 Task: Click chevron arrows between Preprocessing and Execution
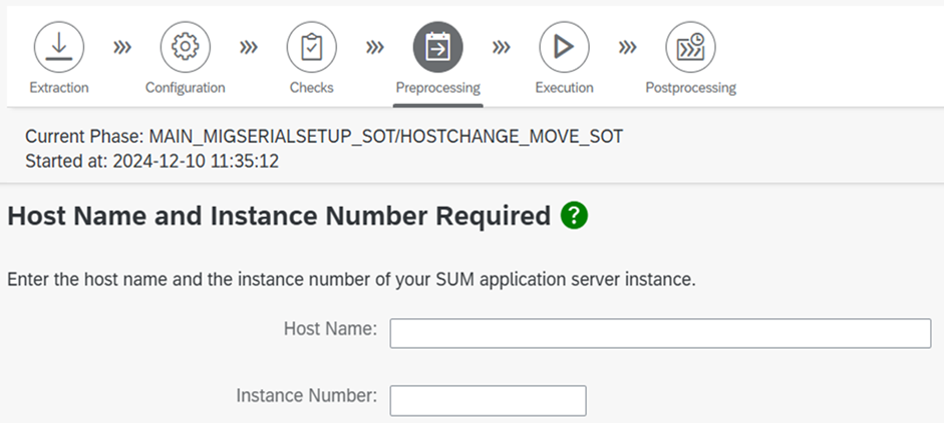[501, 47]
